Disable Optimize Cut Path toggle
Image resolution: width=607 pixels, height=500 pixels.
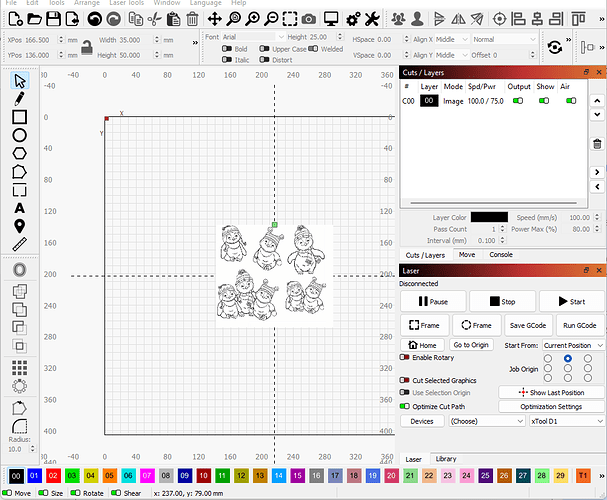coord(405,406)
